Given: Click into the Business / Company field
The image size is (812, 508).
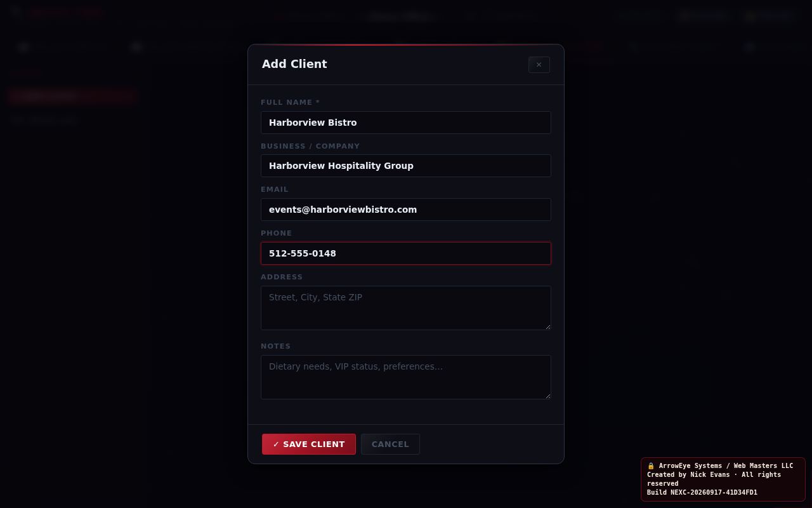Looking at the screenshot, I should click(x=406, y=166).
